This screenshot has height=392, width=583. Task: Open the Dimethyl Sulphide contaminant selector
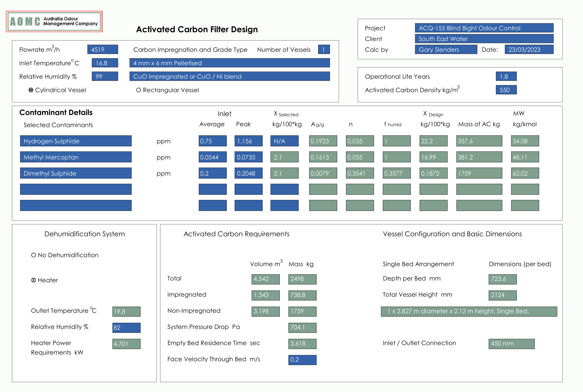point(75,173)
